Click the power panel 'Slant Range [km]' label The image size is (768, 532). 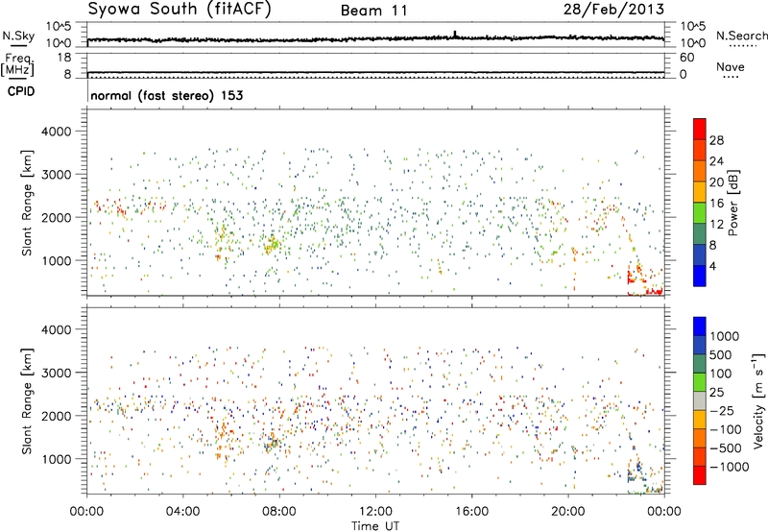click(x=27, y=203)
